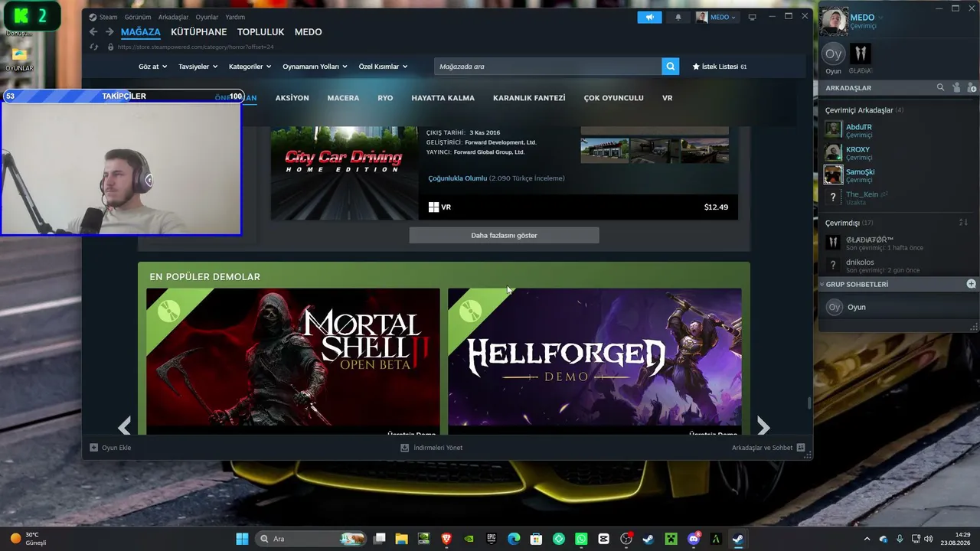Click 'Daha fazlasını göster' button
980x551 pixels.
504,235
